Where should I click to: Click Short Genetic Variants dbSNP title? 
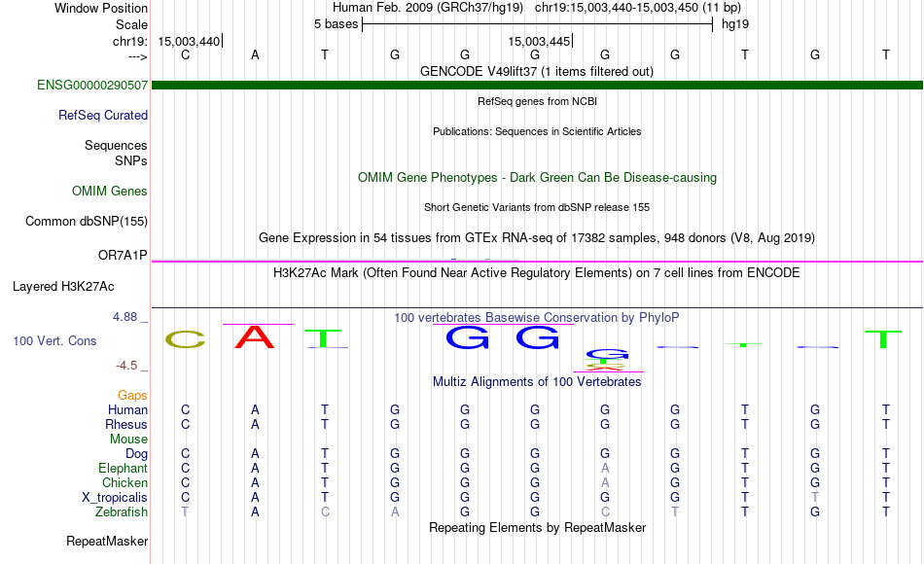click(x=537, y=207)
